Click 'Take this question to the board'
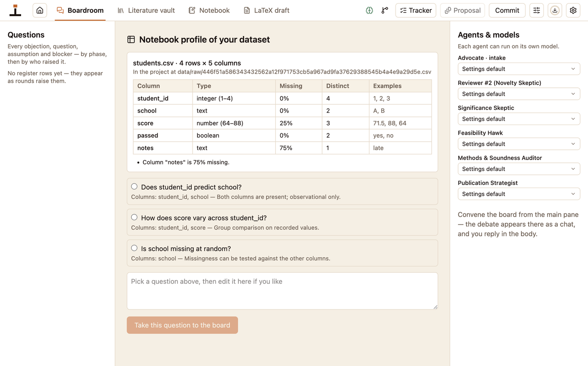 coord(182,325)
